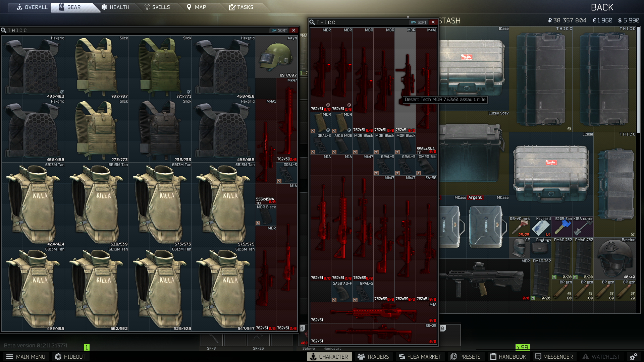Screen dimensions: 644x362
Task: Open the Hideout
Action: 70,357
